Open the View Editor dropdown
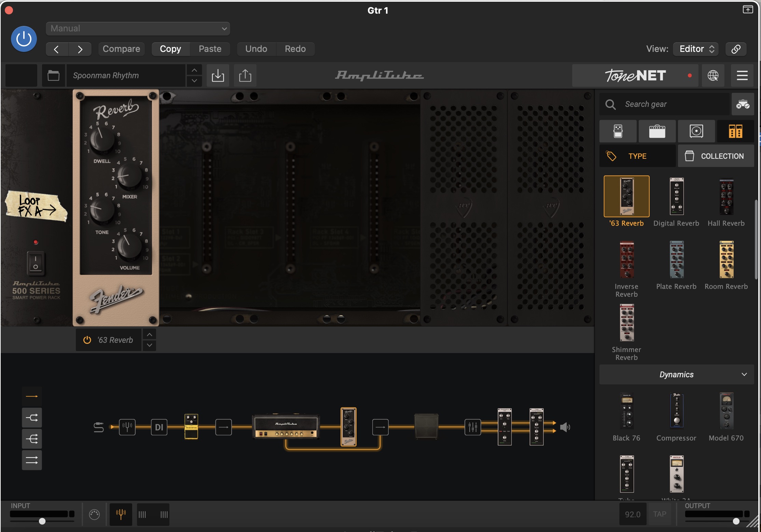Screen dimensions: 761x532 click(x=696, y=49)
